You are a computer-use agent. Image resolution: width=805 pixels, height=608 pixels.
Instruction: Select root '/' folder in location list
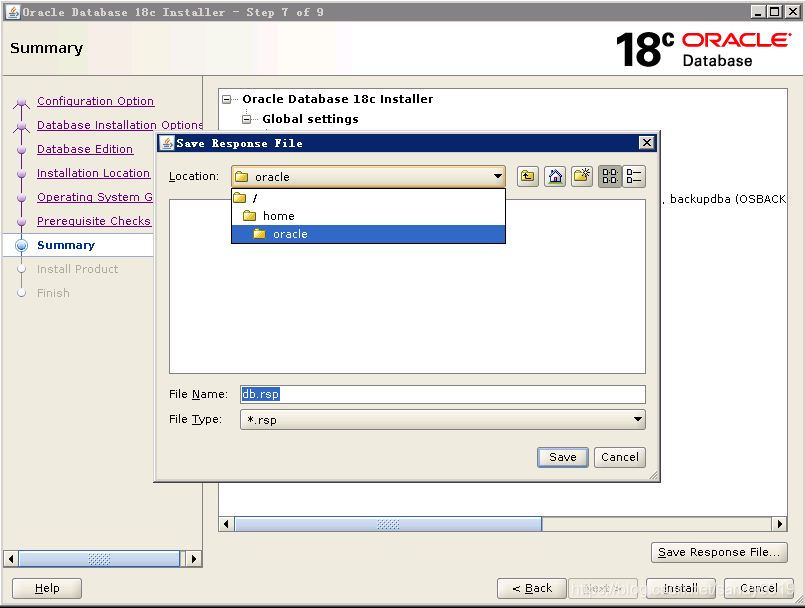368,198
